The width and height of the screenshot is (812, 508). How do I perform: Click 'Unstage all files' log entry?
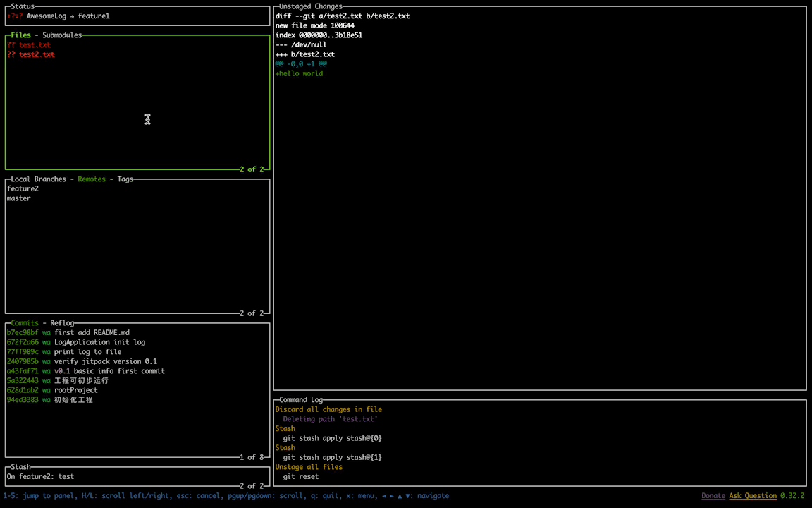click(309, 467)
